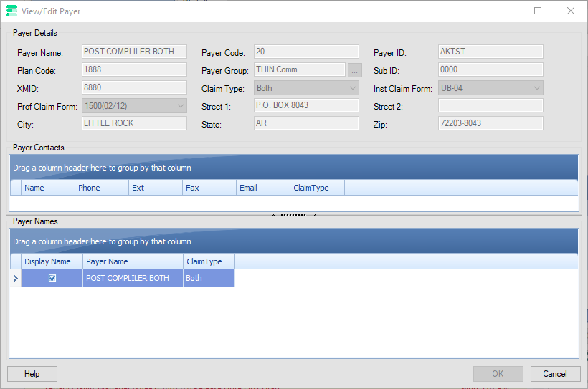
Task: Click the Street 1 address field
Action: [305, 105]
